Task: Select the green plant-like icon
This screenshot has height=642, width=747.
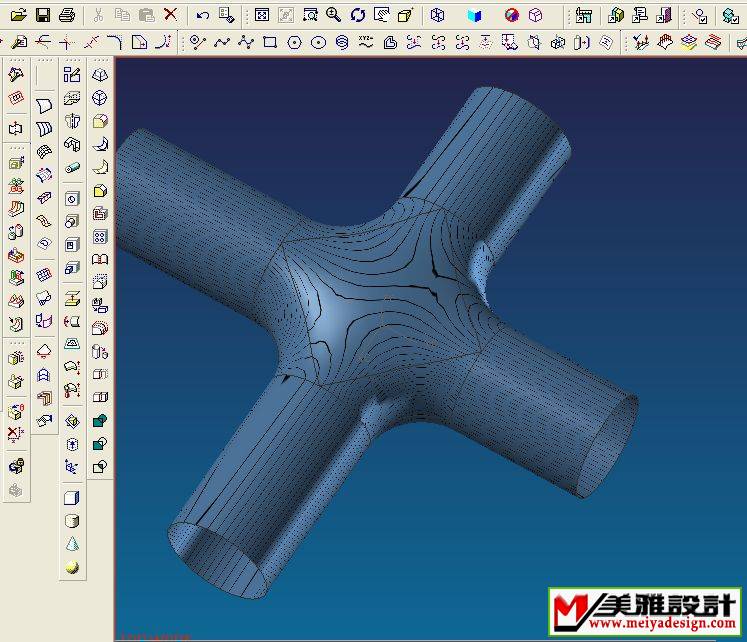Action: pos(16,186)
